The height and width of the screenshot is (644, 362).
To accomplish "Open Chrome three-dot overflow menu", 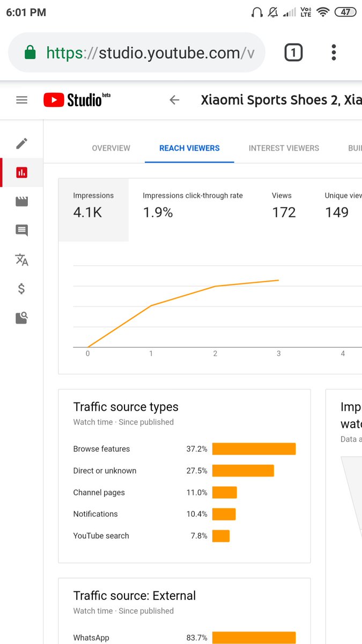I will tap(334, 53).
